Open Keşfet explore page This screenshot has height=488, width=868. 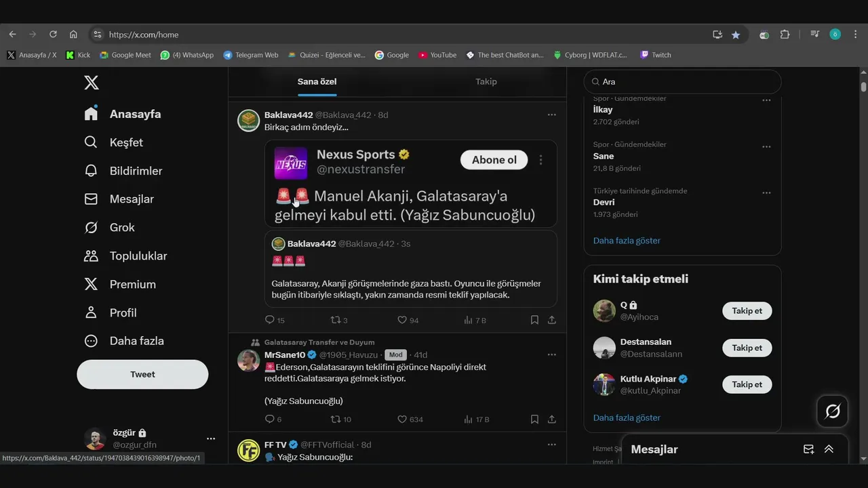coord(113,142)
